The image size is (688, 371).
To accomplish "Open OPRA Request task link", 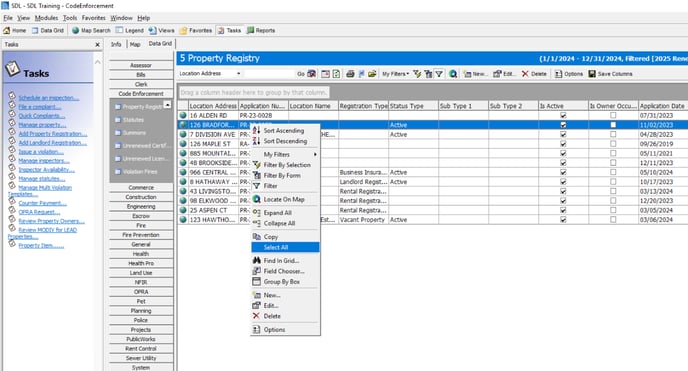I will coord(39,212).
